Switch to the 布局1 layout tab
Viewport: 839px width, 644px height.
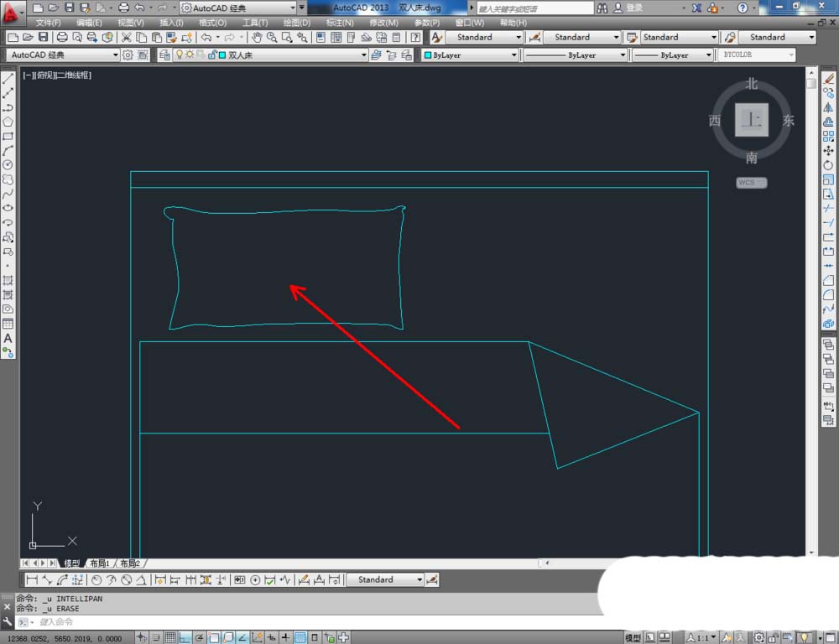point(100,563)
